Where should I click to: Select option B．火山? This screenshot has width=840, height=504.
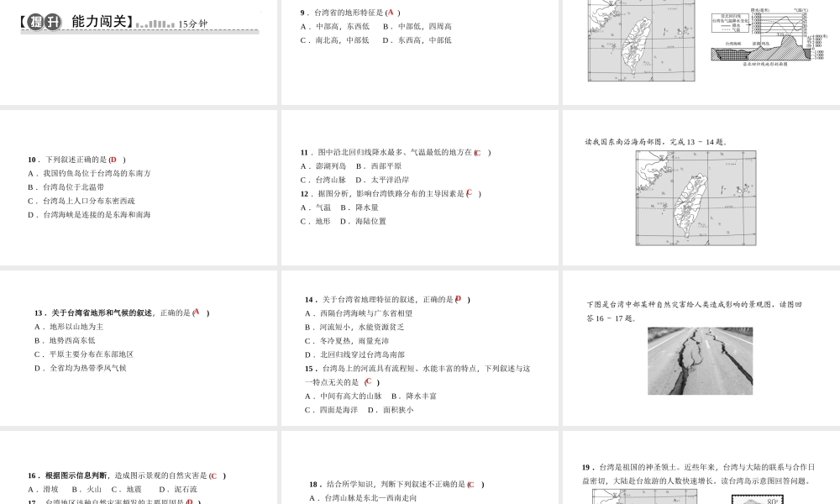(x=87, y=490)
